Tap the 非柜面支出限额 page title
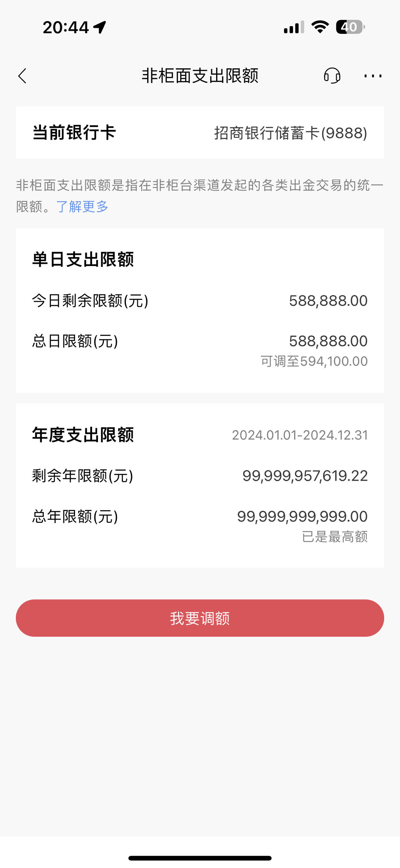 [x=200, y=75]
